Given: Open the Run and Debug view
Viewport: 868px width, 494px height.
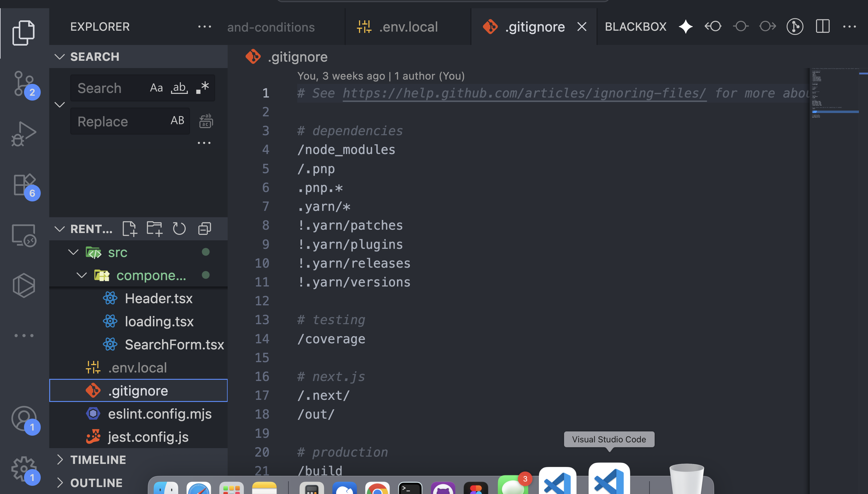Looking at the screenshot, I should click(x=24, y=134).
